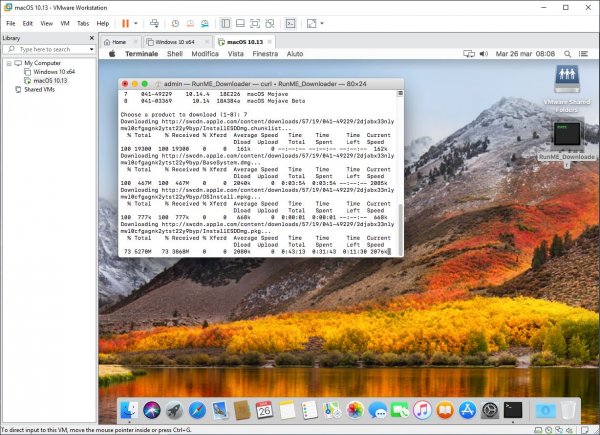Screen dimensions: 600x435
Task: Open the Modifica menu
Action: click(x=205, y=54)
